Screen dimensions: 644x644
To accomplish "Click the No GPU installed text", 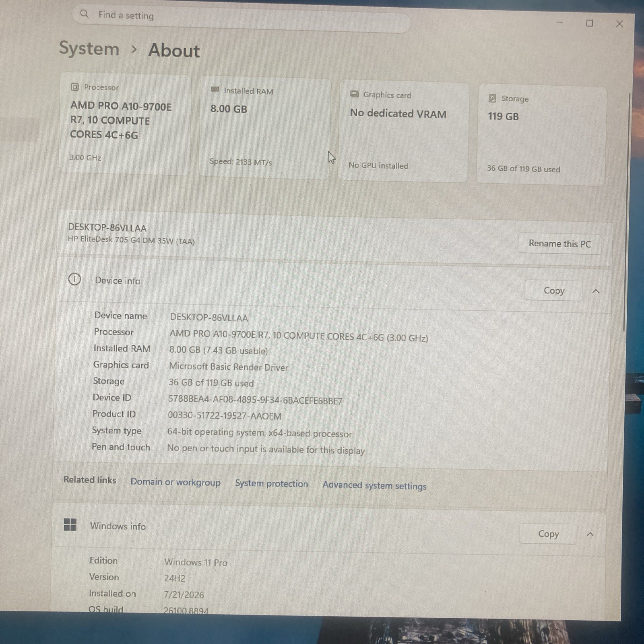I will pyautogui.click(x=378, y=165).
